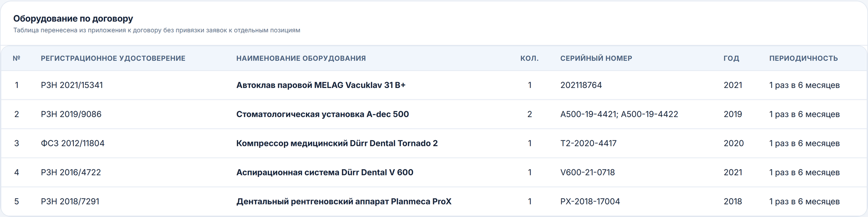Click the Год column header
The width and height of the screenshot is (868, 217).
point(731,58)
